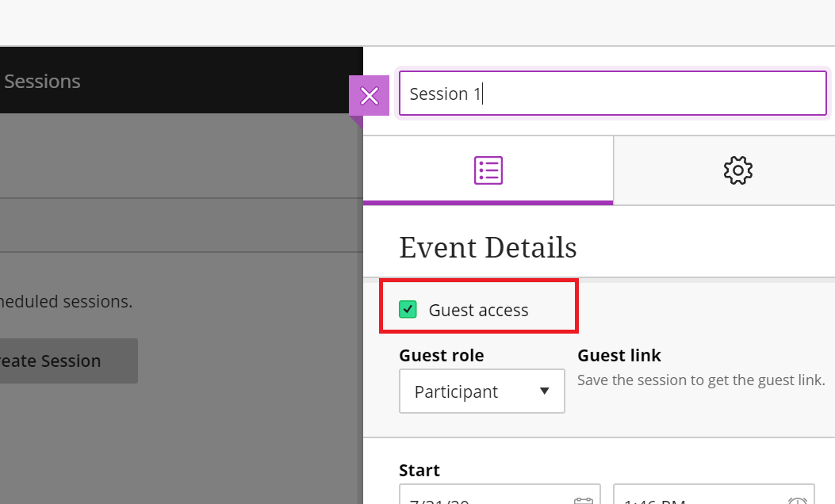Click the Start date input field
Viewport: 835px width, 504px height.
[x=484, y=498]
